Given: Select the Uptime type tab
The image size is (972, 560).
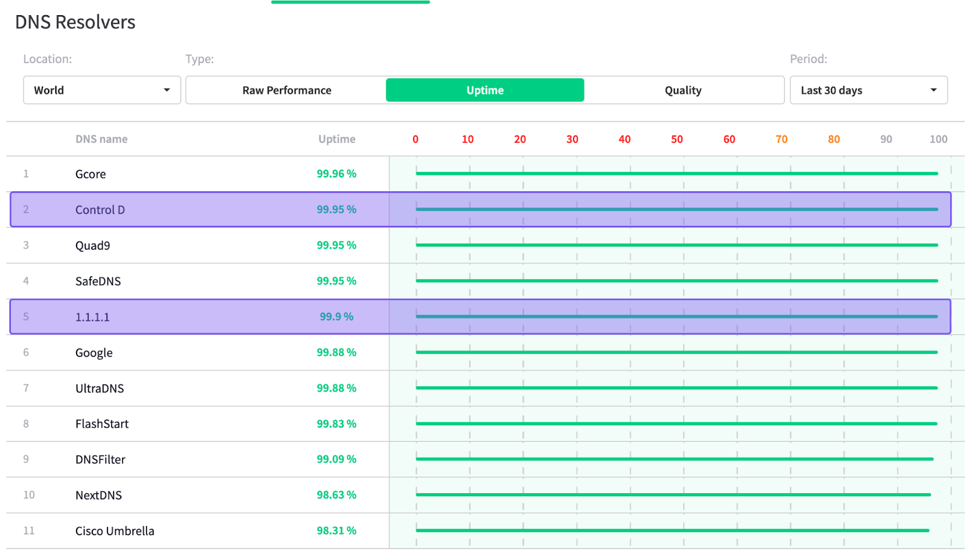Looking at the screenshot, I should click(485, 90).
